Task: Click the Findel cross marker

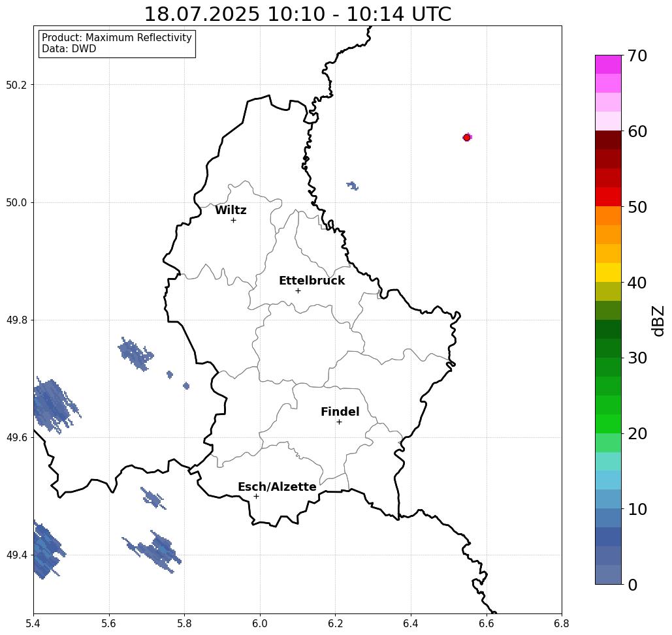Action: point(339,422)
